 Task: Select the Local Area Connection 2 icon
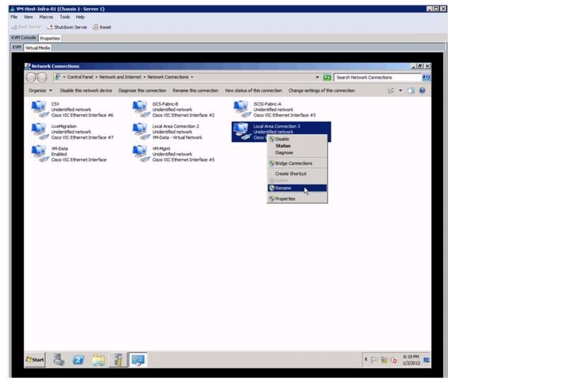141,132
